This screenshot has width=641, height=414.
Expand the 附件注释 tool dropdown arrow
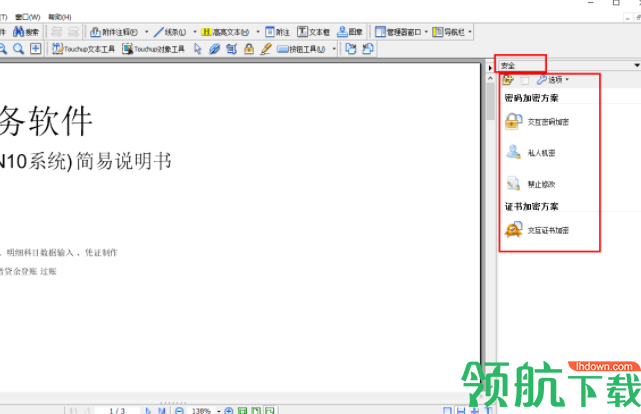147,32
